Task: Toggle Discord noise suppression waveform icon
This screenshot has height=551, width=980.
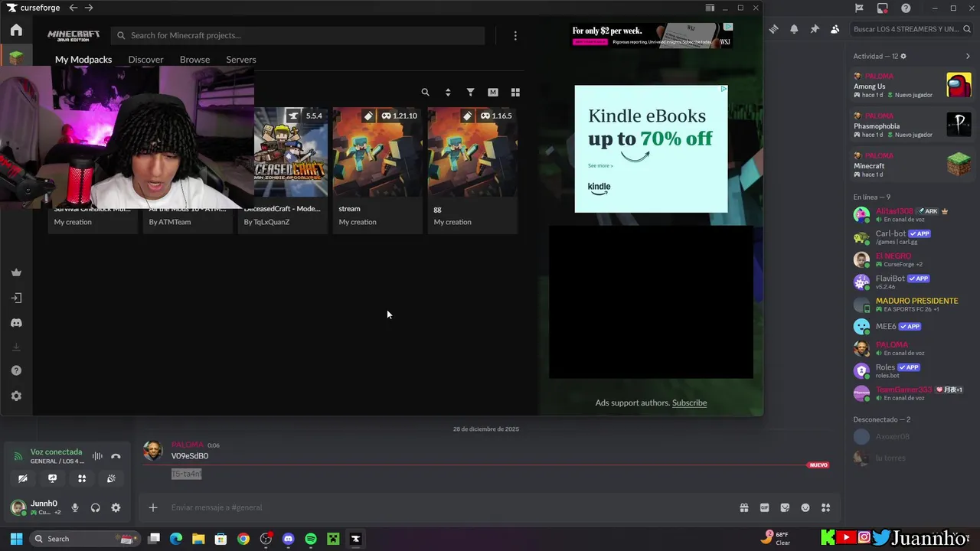Action: (97, 456)
